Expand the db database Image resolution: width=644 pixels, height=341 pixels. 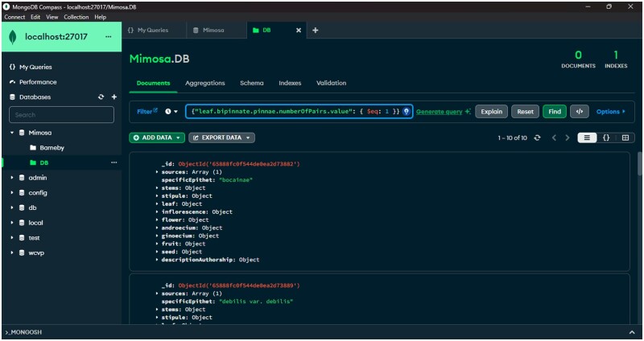[12, 207]
